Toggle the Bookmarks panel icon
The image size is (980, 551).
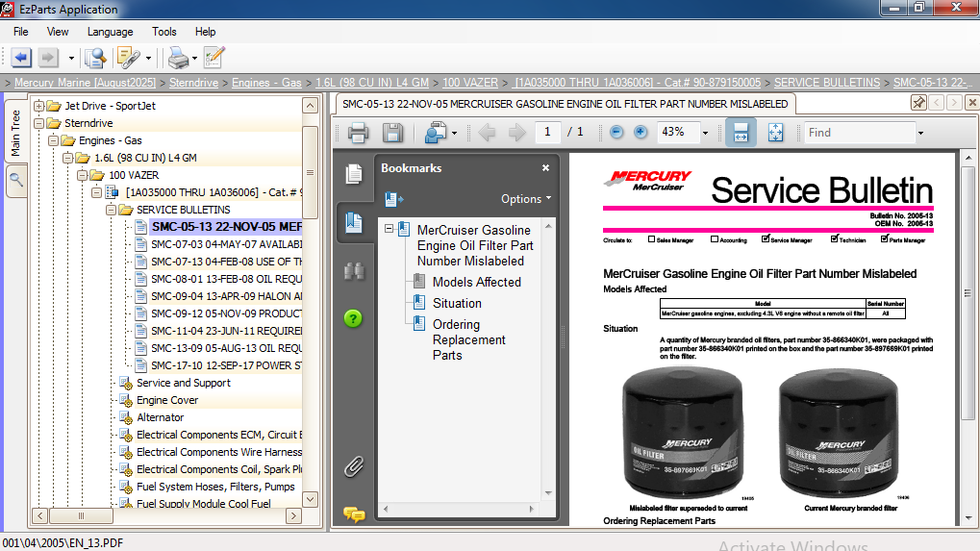click(354, 222)
